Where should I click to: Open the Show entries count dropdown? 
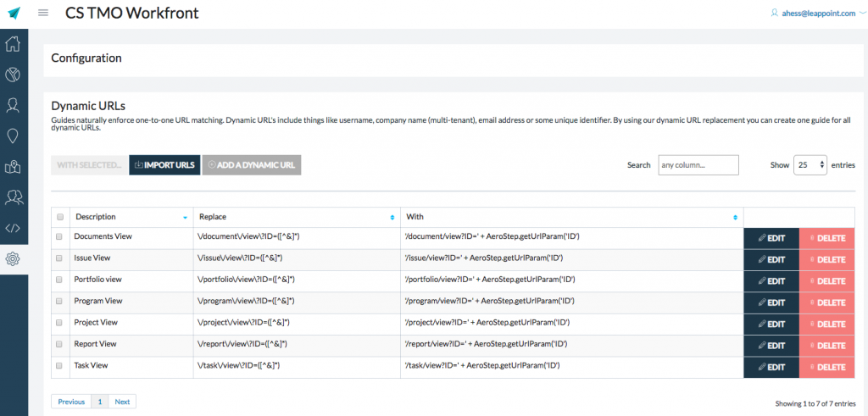810,165
